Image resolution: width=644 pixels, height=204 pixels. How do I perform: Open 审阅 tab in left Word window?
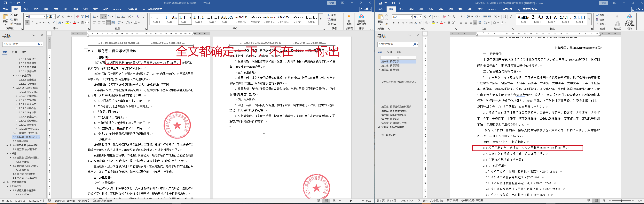(86, 9)
